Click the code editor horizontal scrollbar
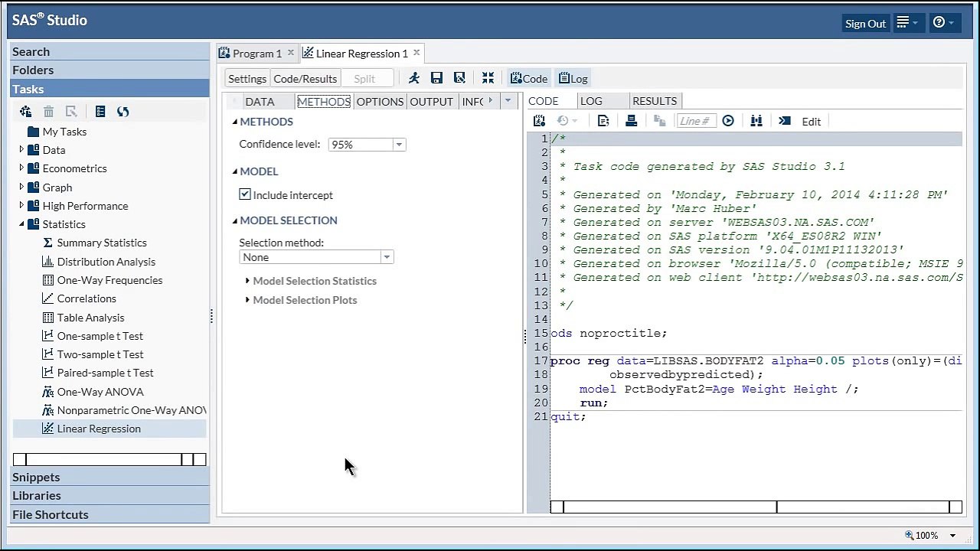980x551 pixels. tap(756, 507)
